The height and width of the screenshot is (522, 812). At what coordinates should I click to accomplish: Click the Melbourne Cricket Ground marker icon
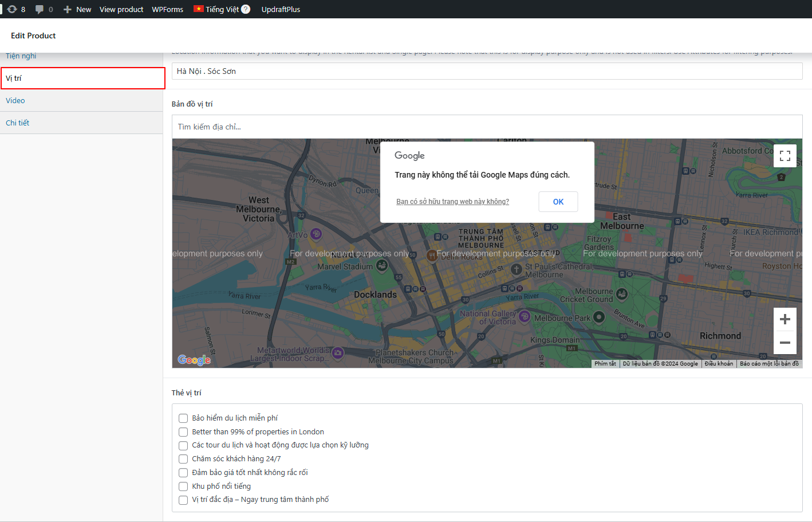[622, 295]
